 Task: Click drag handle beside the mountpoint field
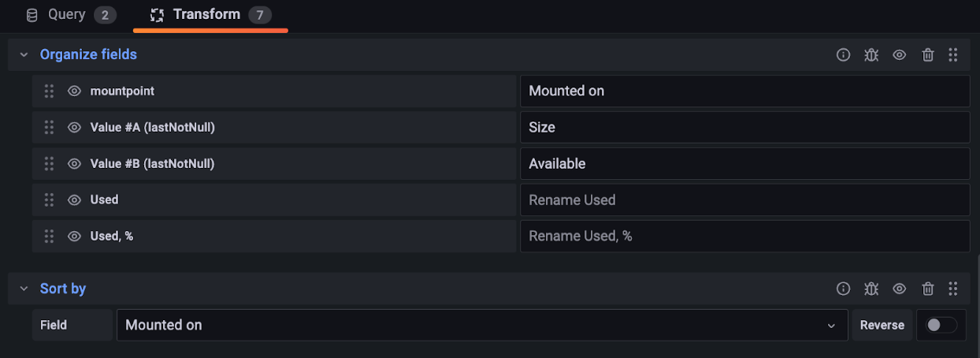(49, 91)
